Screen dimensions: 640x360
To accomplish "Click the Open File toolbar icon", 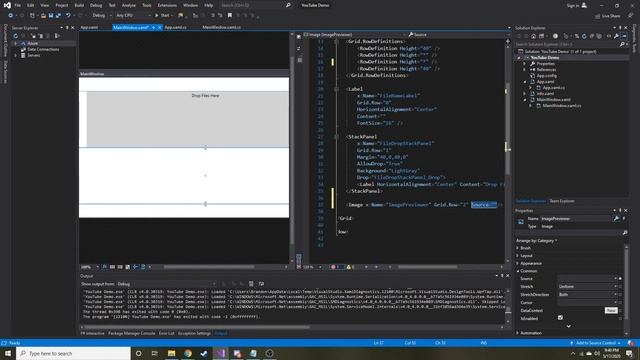I will click(x=43, y=16).
